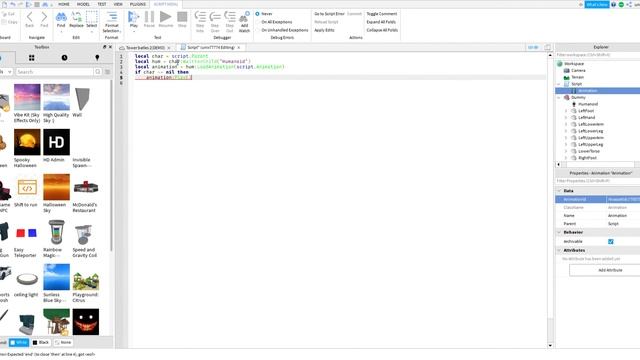
Task: Open the VIEW ribbon tab
Action: pos(118,4)
